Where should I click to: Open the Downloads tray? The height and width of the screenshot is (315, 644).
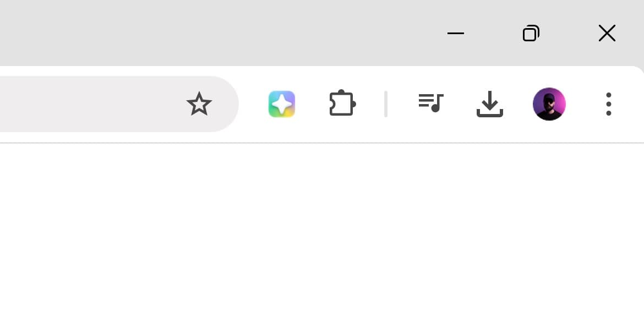tap(489, 104)
